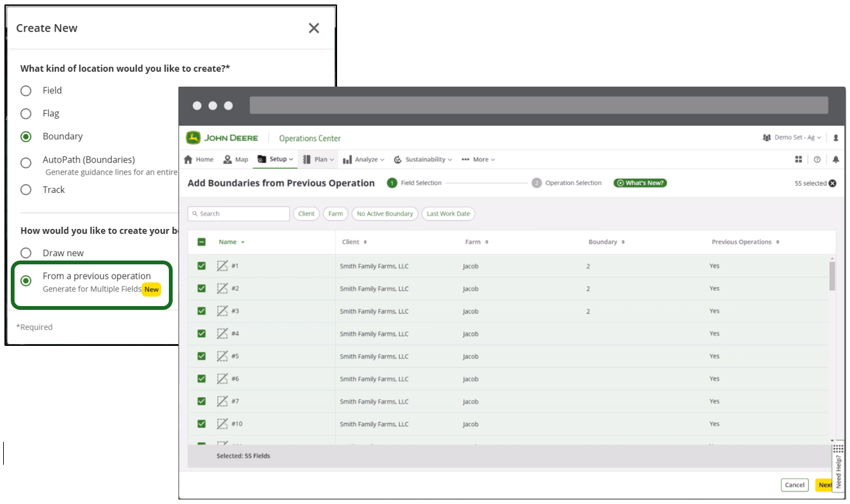Clear the 55 selected count icon
Image resolution: width=850 pixels, height=504 pixels.
point(832,183)
